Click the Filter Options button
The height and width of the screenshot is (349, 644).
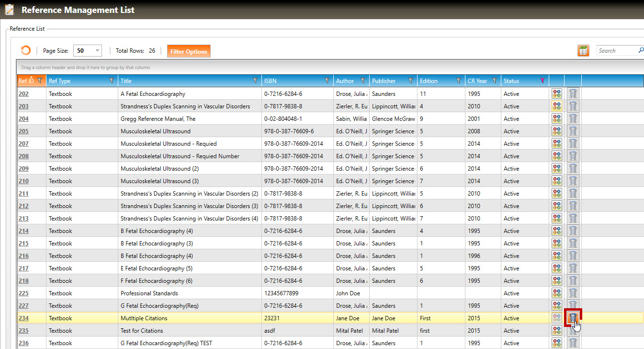coord(189,51)
